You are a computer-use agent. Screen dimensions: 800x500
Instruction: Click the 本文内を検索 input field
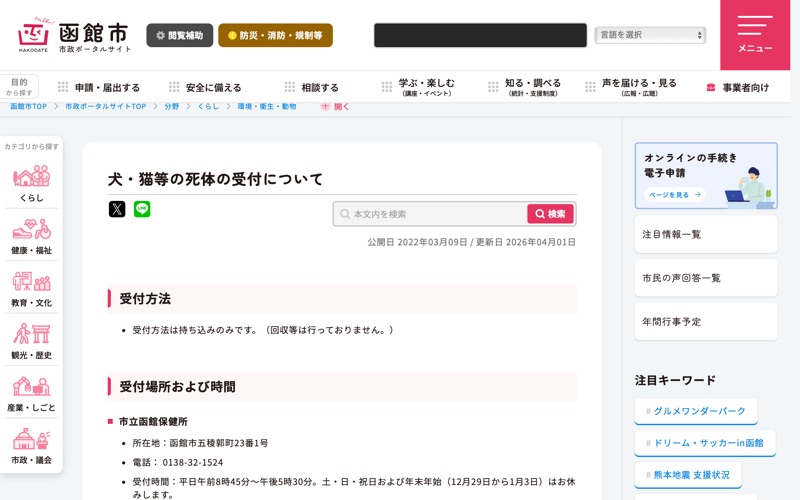tap(431, 214)
